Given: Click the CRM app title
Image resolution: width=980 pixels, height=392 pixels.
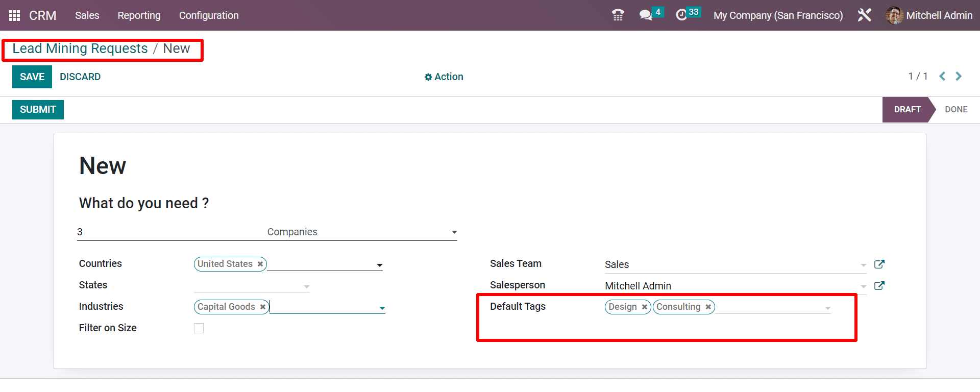Looking at the screenshot, I should [43, 15].
